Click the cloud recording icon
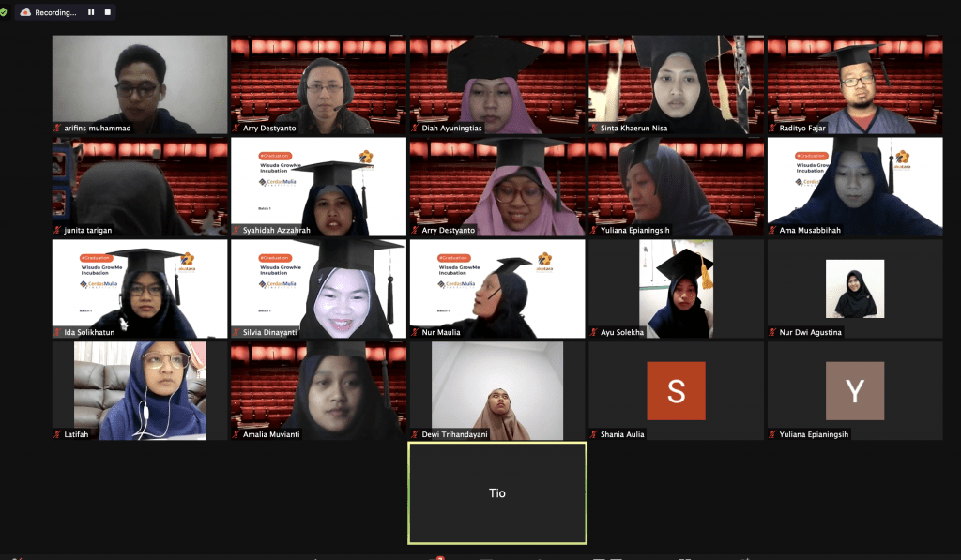The image size is (961, 560). coord(25,12)
